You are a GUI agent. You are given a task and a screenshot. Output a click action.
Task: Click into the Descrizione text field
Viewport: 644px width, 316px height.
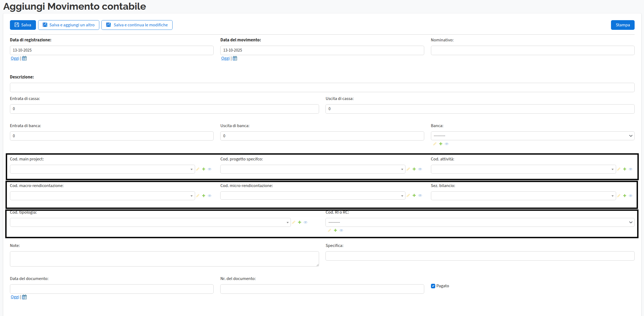click(x=322, y=87)
